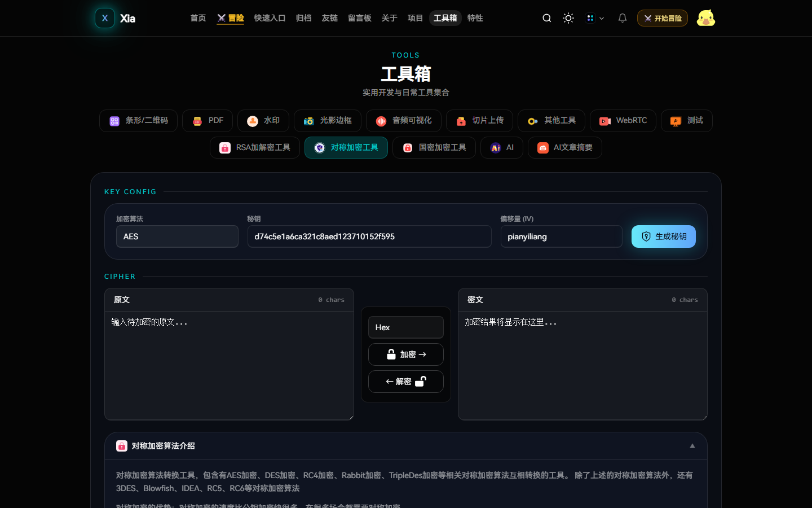Click the 密文 ciphertext textarea
Screen dimensions: 812x508
[x=582, y=365]
